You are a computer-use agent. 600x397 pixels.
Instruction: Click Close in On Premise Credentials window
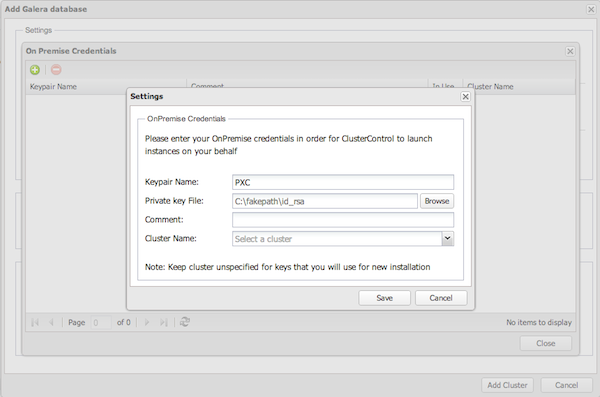coord(546,343)
